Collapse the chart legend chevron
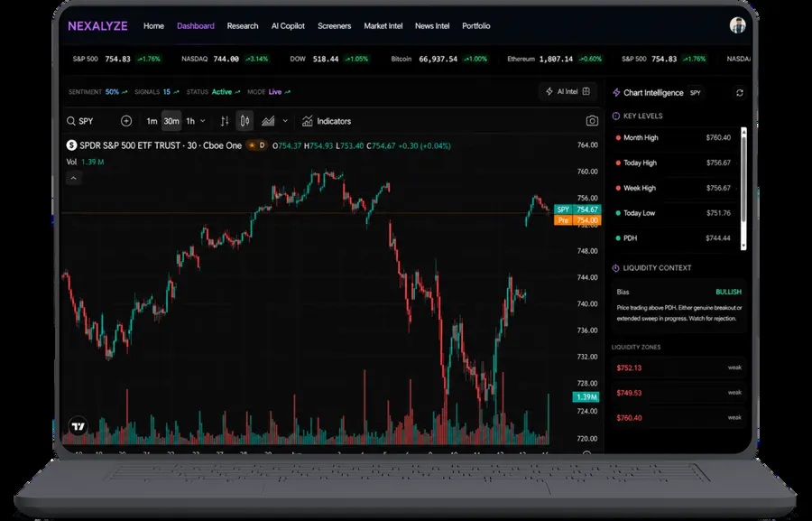This screenshot has height=521, width=812. click(x=74, y=179)
